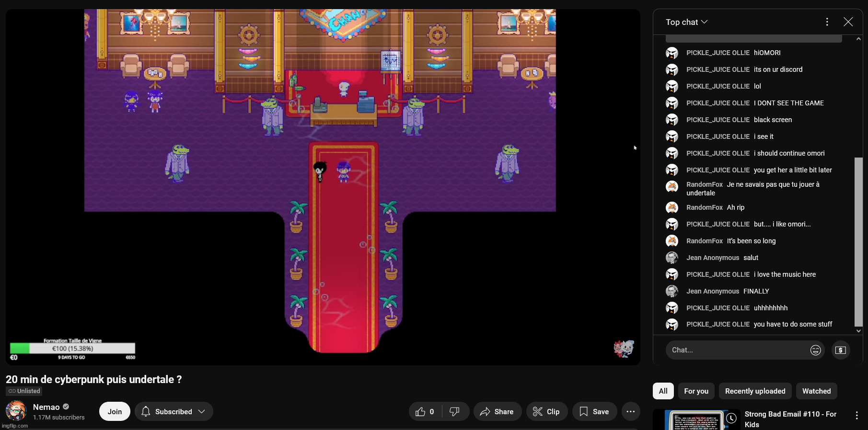Select the Recently uploaded filter chip

click(x=755, y=391)
